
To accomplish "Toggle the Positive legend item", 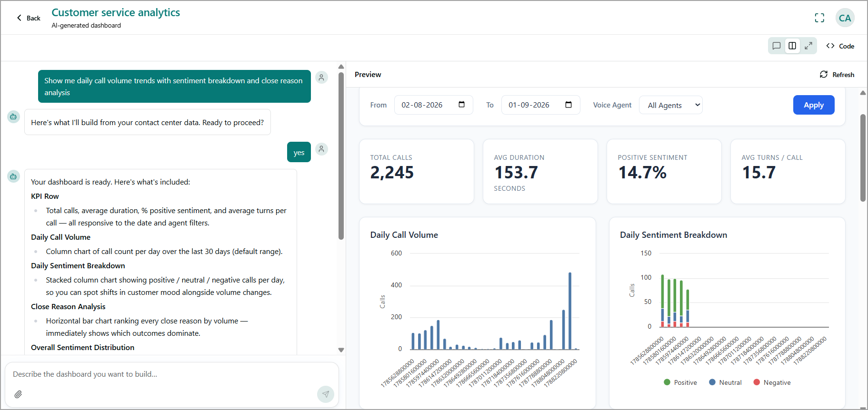I will pyautogui.click(x=680, y=382).
